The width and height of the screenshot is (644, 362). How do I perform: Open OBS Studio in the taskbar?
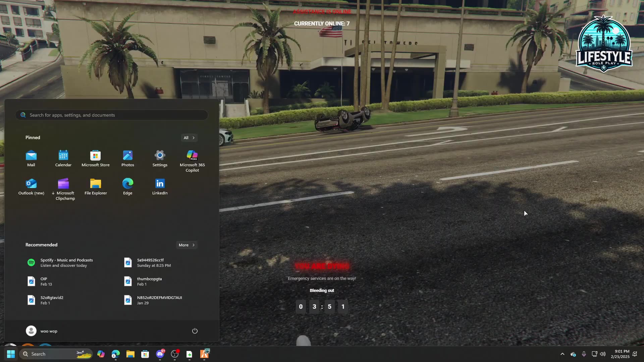[x=175, y=354]
